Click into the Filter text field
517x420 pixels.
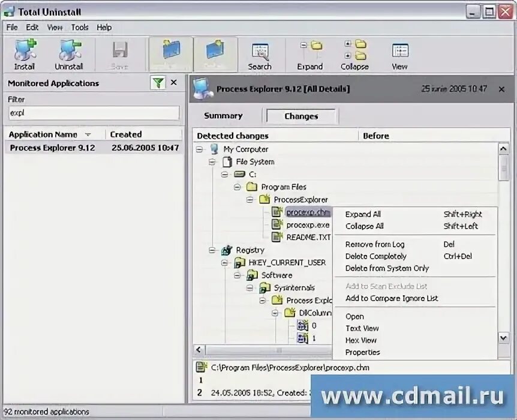coord(94,113)
